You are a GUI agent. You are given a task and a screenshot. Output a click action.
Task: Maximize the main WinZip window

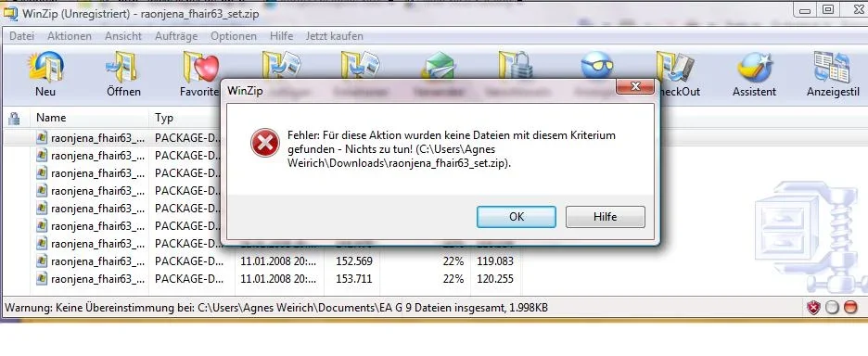828,9
